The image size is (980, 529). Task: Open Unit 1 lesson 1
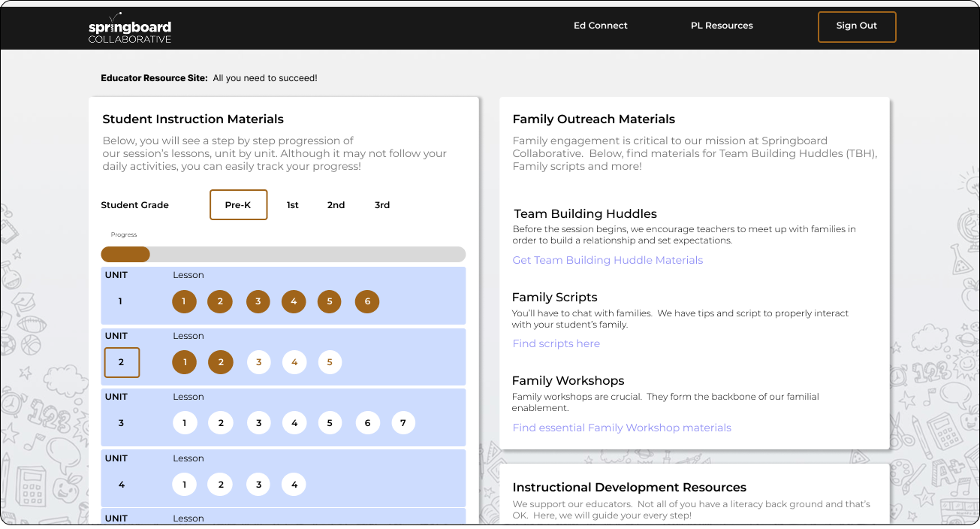(x=184, y=301)
